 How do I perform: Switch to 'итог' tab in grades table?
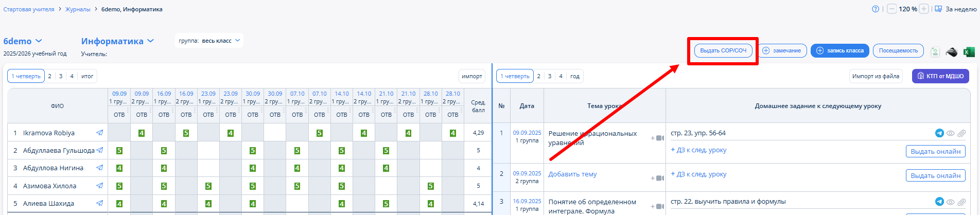point(87,76)
